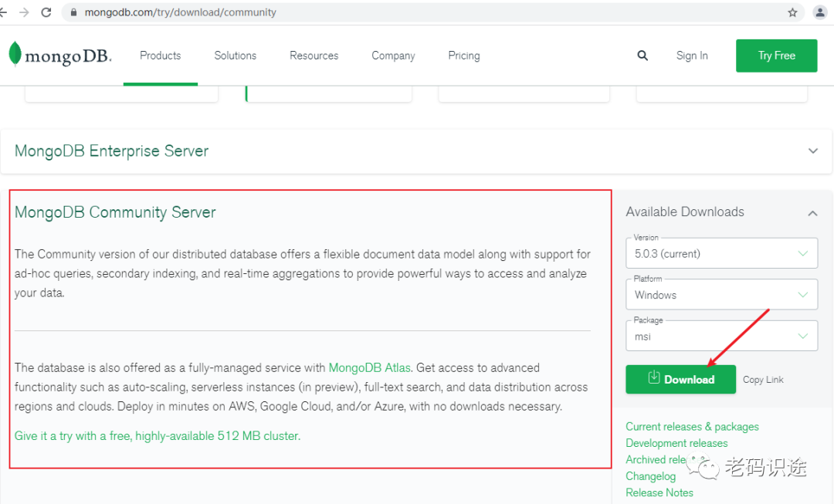This screenshot has width=834, height=504.
Task: Click the Available Downloads heading
Action: [685, 211]
